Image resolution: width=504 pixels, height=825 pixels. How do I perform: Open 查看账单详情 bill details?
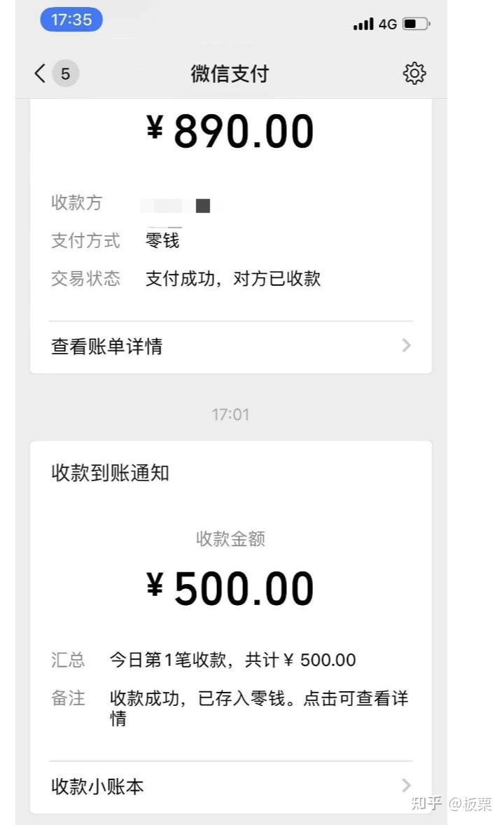(x=107, y=347)
